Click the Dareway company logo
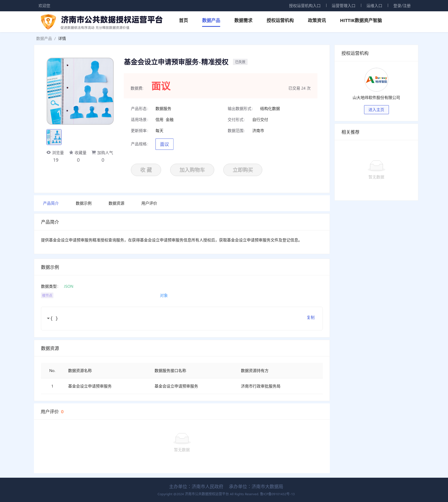448x502 pixels. pos(376,80)
